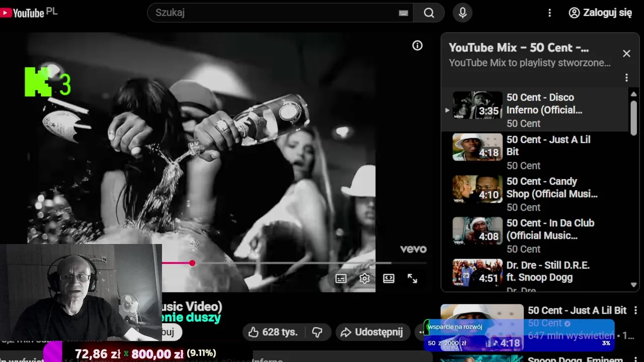Viewport: 644px width, 362px height.
Task: Select 50 Cent - In Da Club playlist entry
Action: coord(535,235)
